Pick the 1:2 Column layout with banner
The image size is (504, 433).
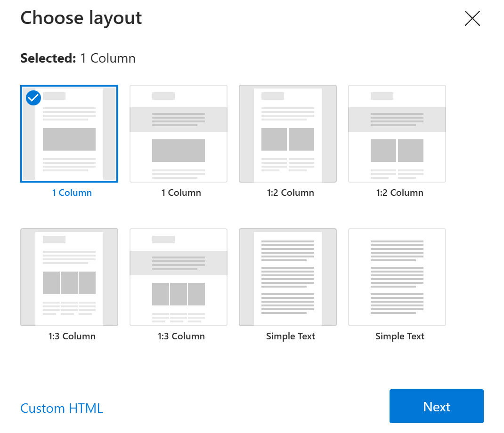[397, 134]
